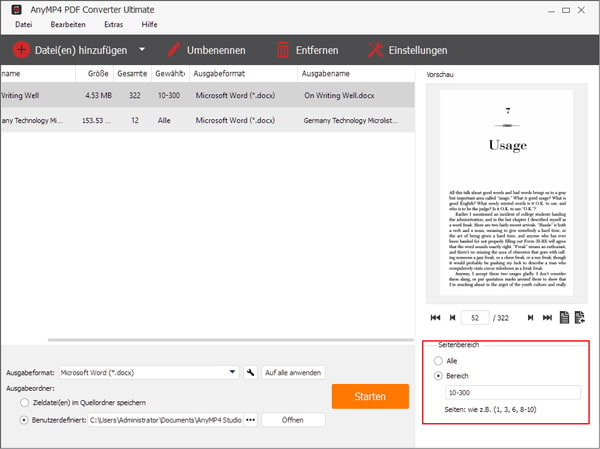This screenshot has width=600, height=449.
Task: Select the Writing Well file row name
Action: 20,95
